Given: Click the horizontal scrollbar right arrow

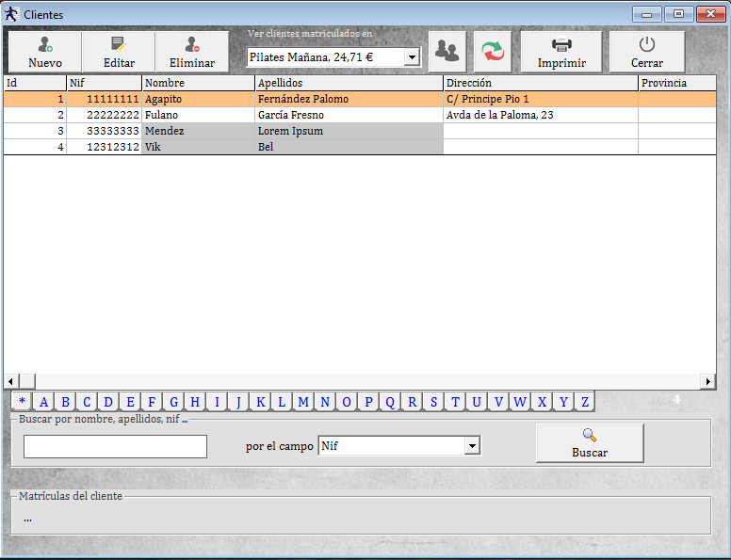Looking at the screenshot, I should coord(708,381).
